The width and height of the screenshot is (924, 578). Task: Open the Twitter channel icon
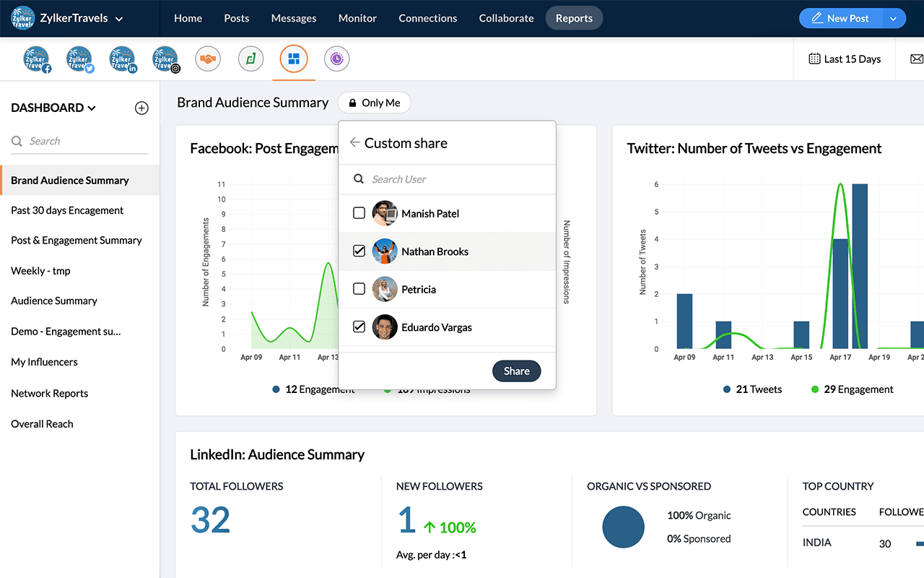79,59
